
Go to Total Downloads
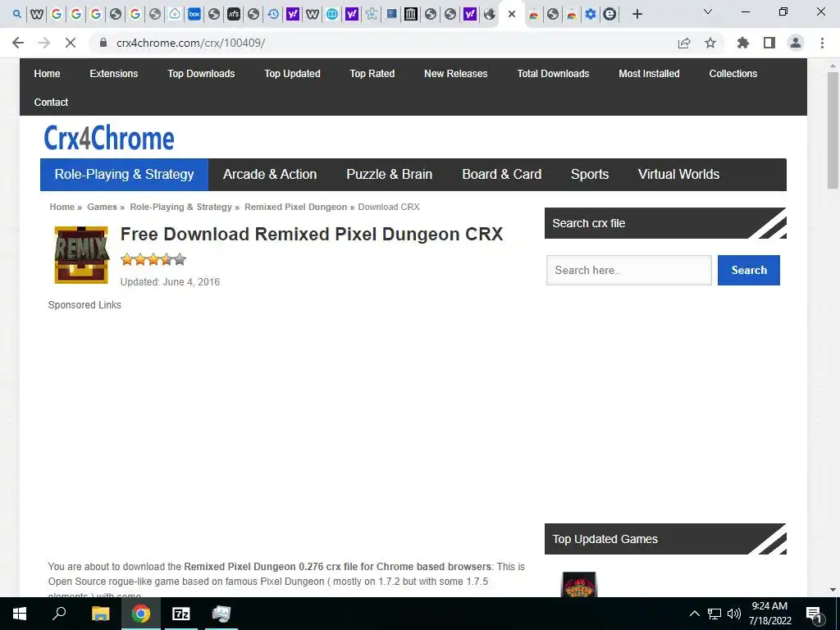pyautogui.click(x=553, y=73)
